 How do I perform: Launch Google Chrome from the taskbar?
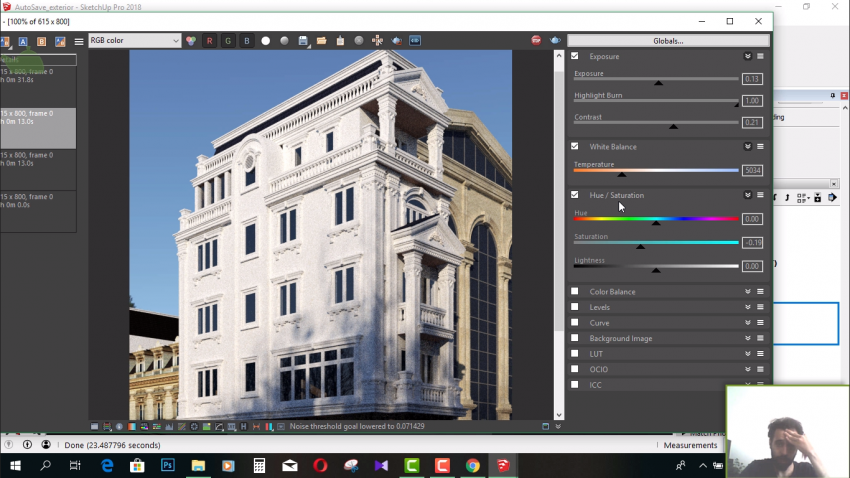pos(473,466)
